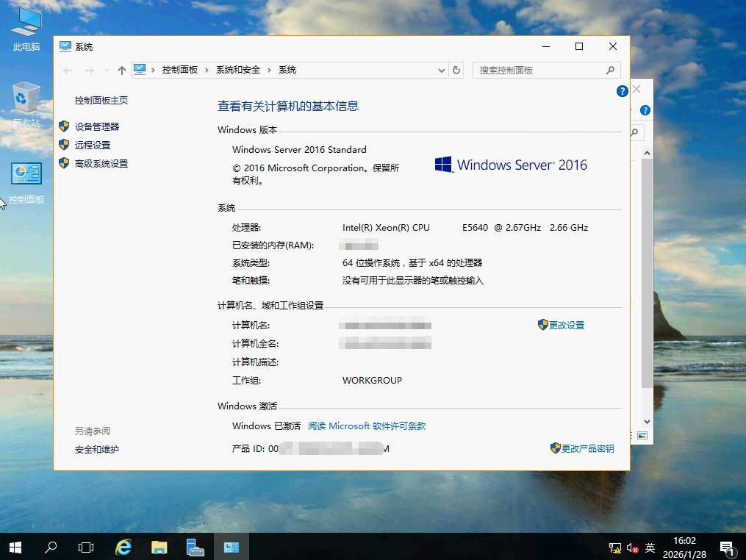This screenshot has height=560, width=746.
Task: Open File Explorer from the taskbar
Action: pos(159,547)
